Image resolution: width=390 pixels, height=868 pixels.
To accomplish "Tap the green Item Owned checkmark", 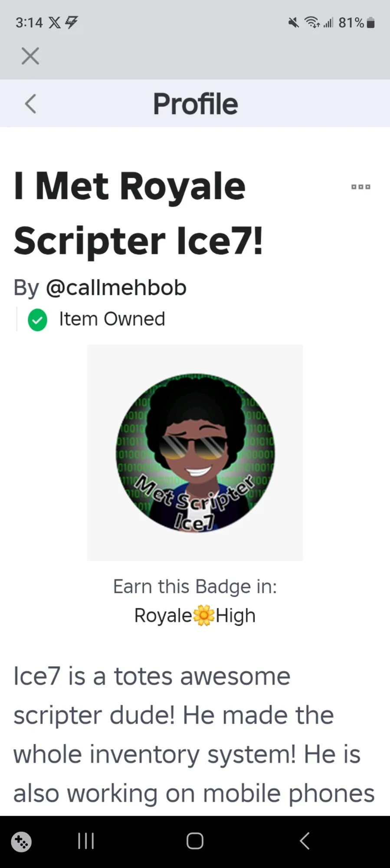I will click(37, 320).
